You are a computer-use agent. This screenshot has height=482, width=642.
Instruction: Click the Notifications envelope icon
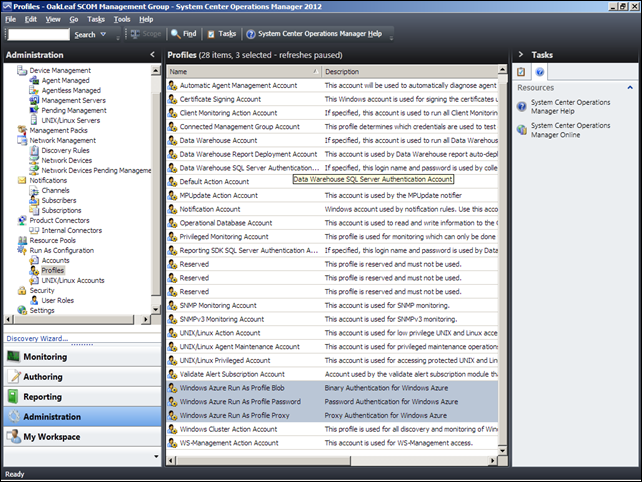(x=22, y=180)
